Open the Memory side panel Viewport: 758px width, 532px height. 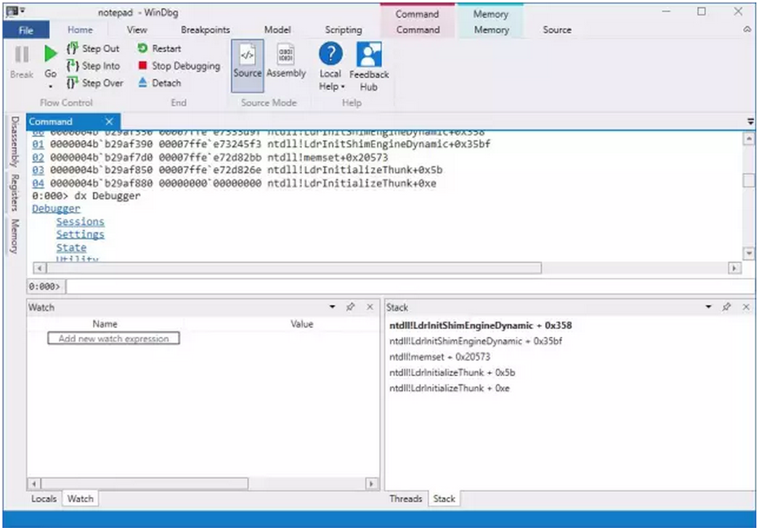(x=15, y=236)
